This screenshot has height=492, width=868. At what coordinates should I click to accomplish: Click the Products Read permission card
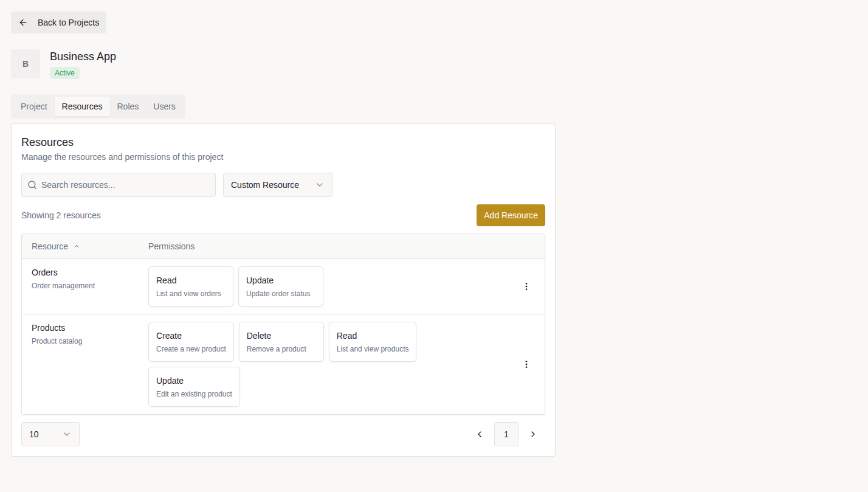click(x=373, y=342)
